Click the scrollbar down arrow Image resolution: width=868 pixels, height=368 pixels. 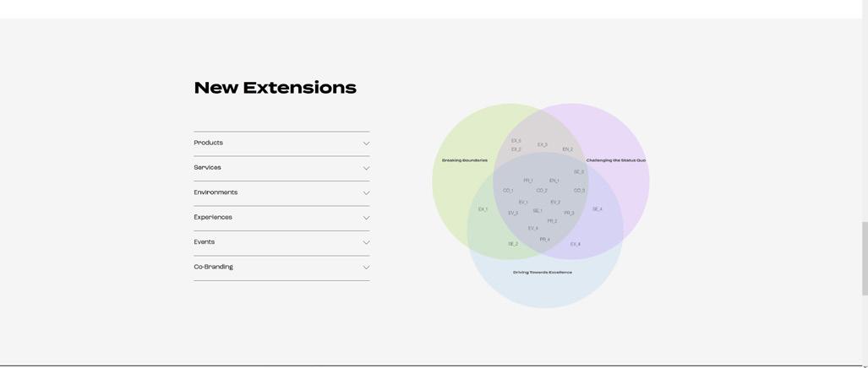pos(865,365)
